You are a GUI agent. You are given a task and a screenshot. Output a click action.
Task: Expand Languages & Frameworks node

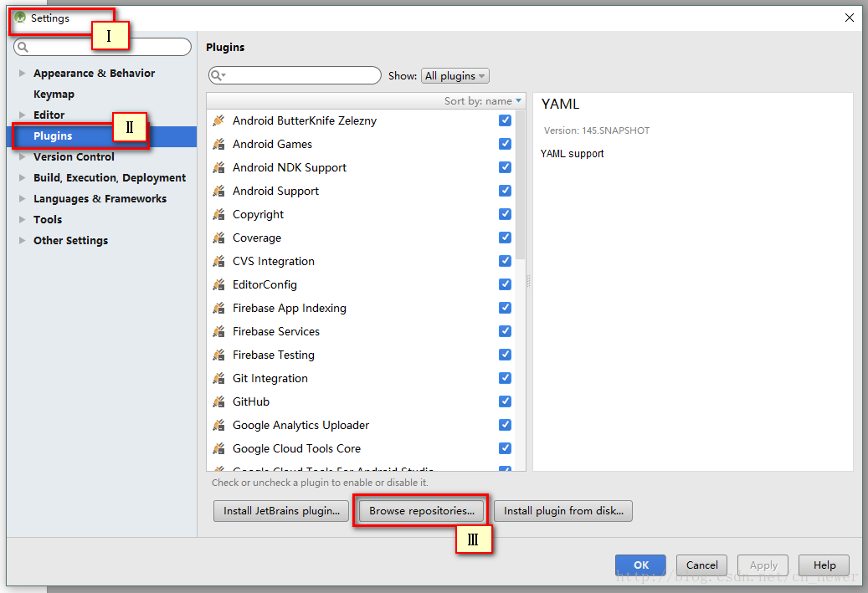[22, 198]
